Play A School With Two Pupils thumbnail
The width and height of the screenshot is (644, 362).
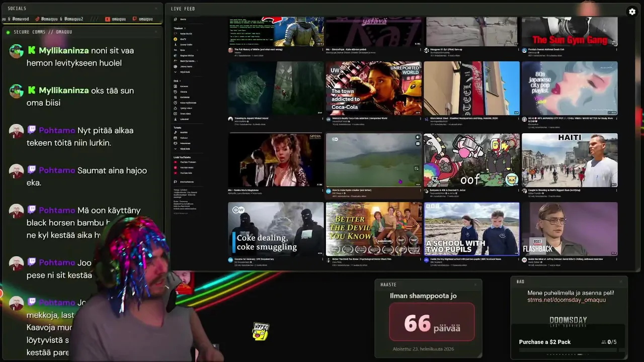[x=471, y=229]
